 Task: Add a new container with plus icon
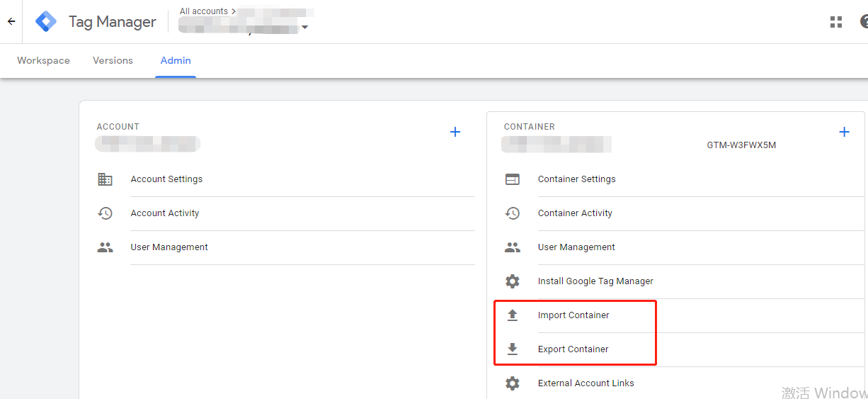pyautogui.click(x=844, y=132)
